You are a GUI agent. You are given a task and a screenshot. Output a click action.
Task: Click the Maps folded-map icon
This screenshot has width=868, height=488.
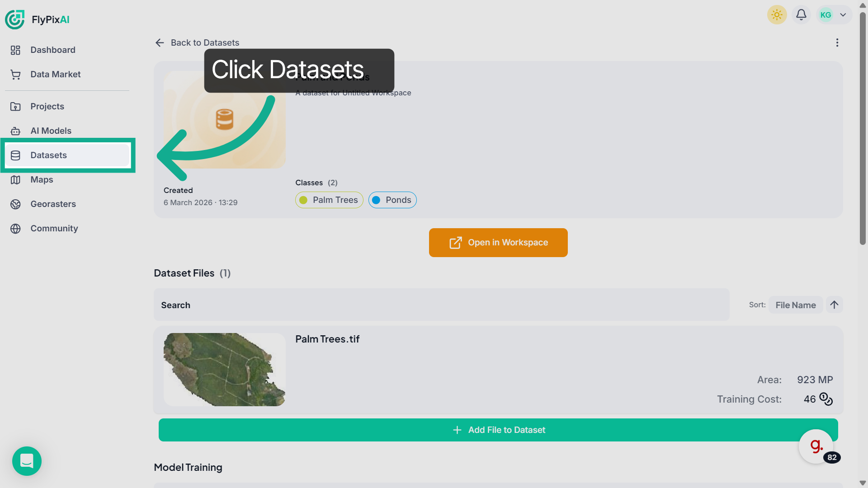[15, 180]
